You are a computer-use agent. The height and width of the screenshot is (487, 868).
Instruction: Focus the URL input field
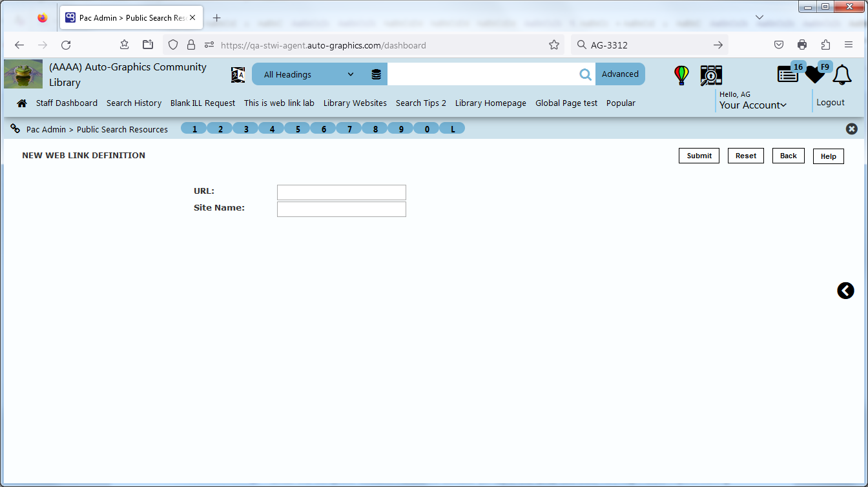tap(342, 192)
